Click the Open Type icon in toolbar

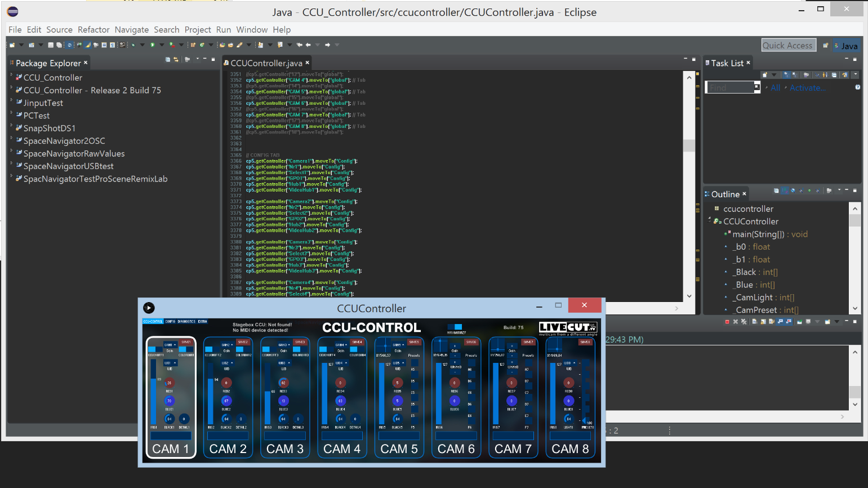(x=222, y=45)
